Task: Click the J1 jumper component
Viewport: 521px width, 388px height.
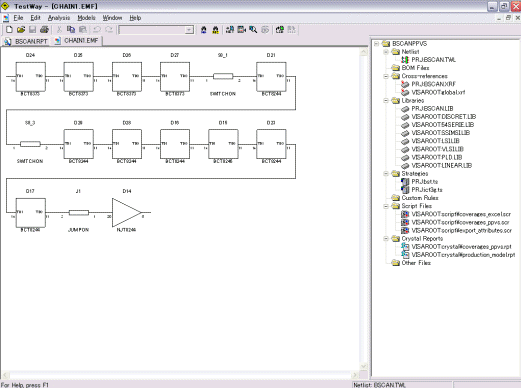Action: pyautogui.click(x=79, y=212)
